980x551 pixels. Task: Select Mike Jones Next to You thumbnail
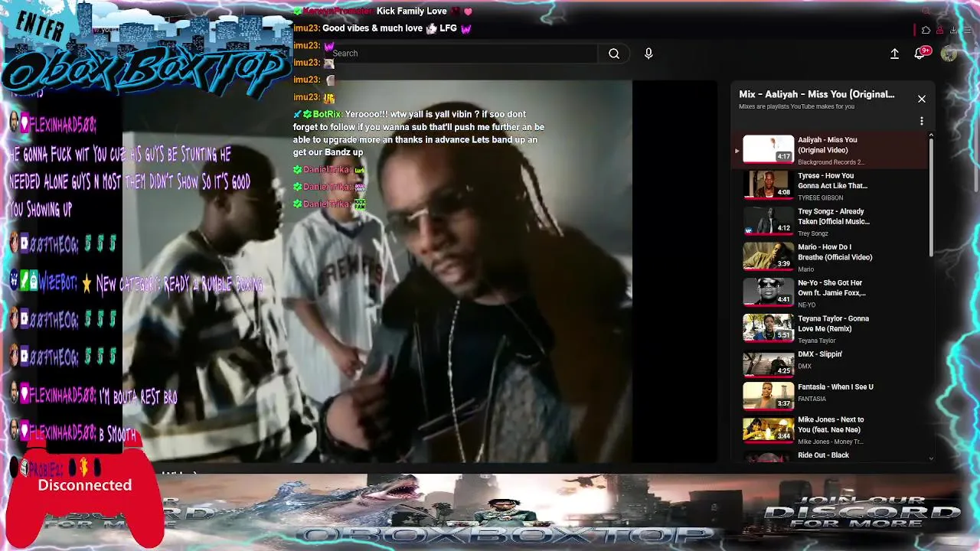768,429
